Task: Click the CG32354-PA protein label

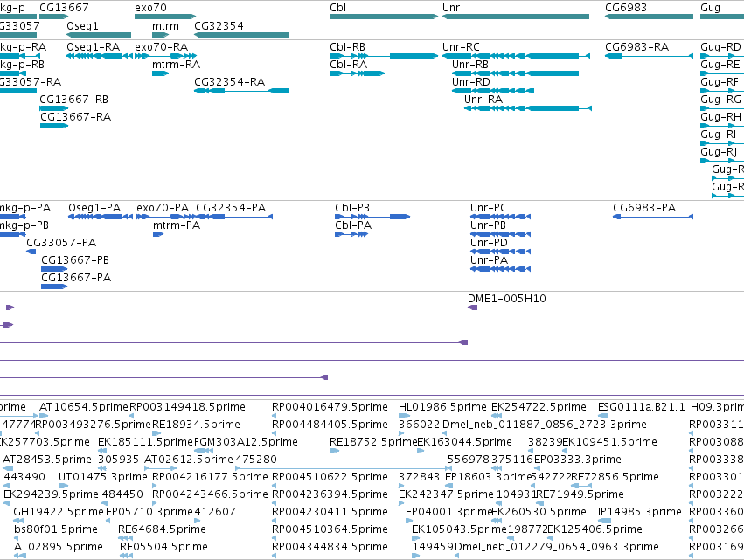Action: [x=231, y=208]
